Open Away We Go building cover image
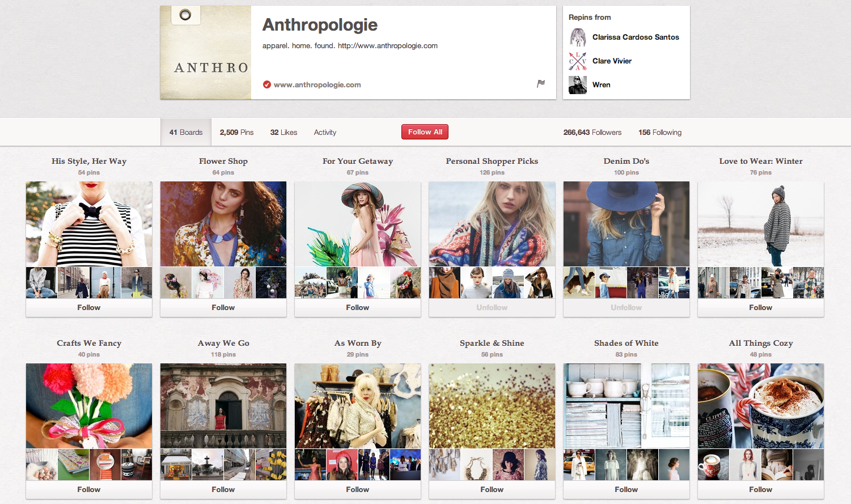This screenshot has height=504, width=851. click(x=223, y=406)
